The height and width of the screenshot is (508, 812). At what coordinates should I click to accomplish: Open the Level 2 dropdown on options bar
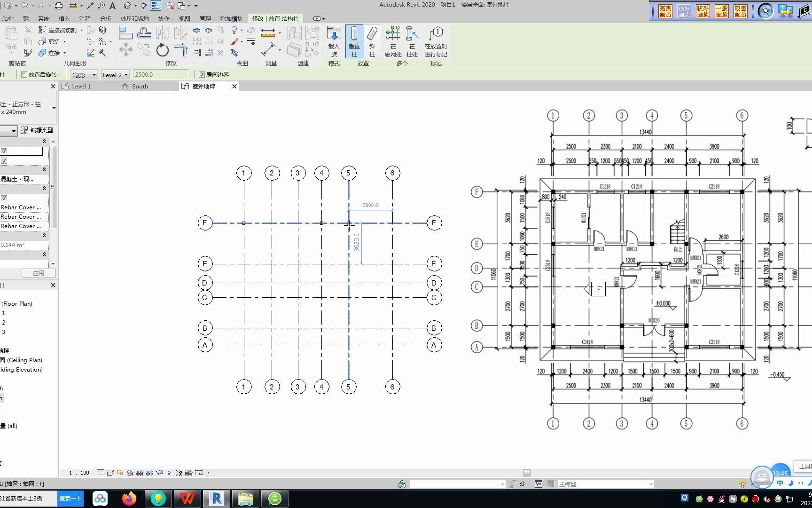[x=126, y=74]
